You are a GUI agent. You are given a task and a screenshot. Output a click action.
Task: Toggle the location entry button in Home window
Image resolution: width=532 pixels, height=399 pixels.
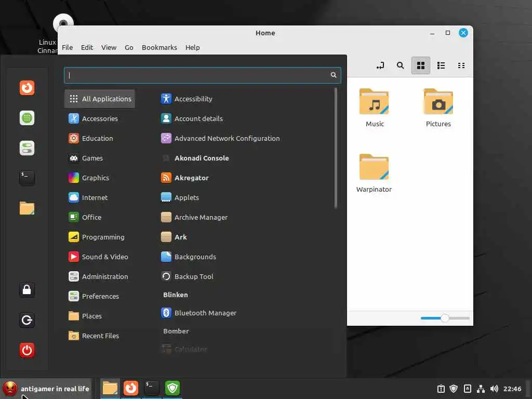pyautogui.click(x=380, y=65)
